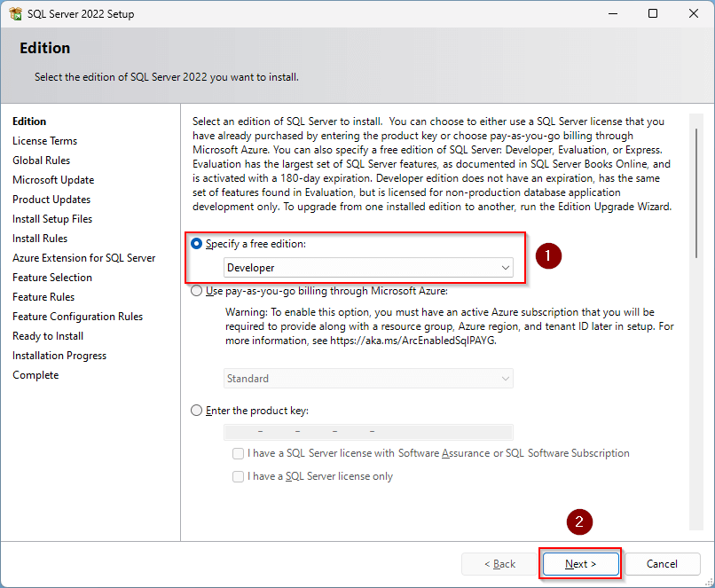Image resolution: width=715 pixels, height=588 pixels.
Task: Expand the Standard edition dropdown
Action: 368,379
